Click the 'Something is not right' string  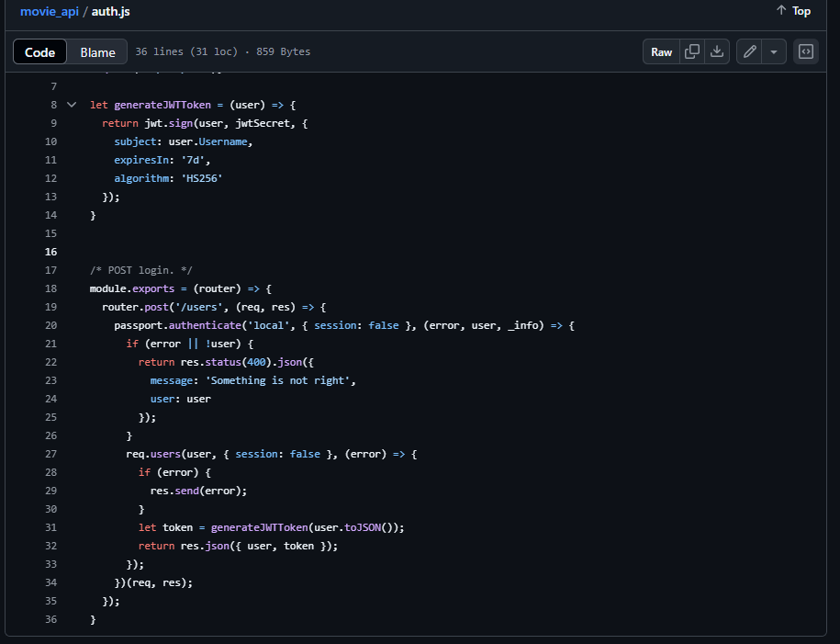[277, 380]
